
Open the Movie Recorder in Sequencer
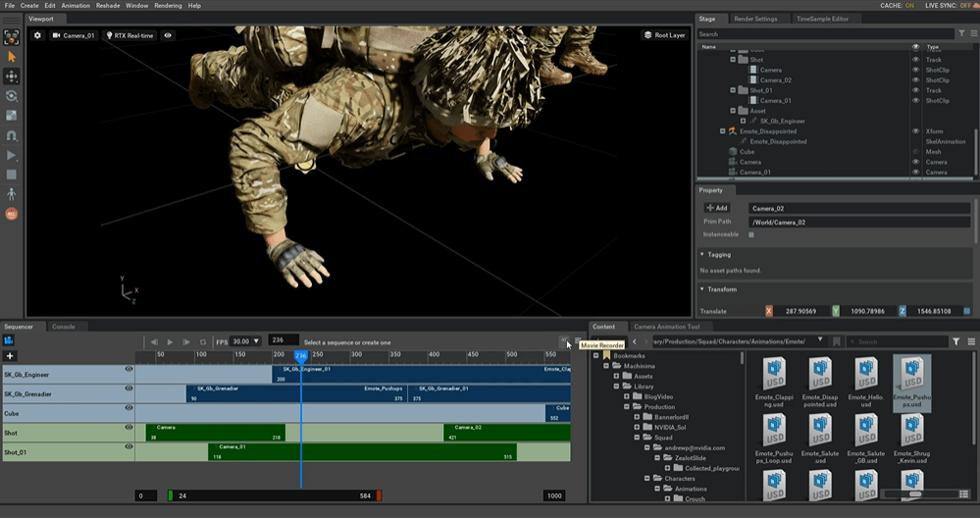pyautogui.click(x=564, y=341)
